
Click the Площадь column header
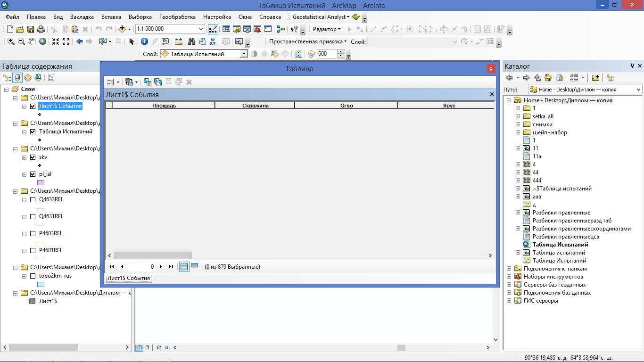(x=164, y=106)
